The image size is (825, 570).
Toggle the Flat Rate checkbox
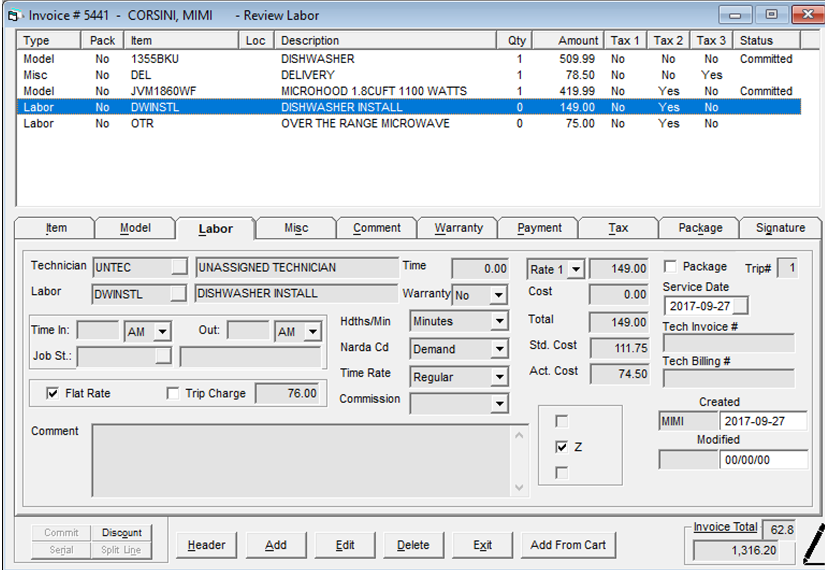click(x=53, y=393)
